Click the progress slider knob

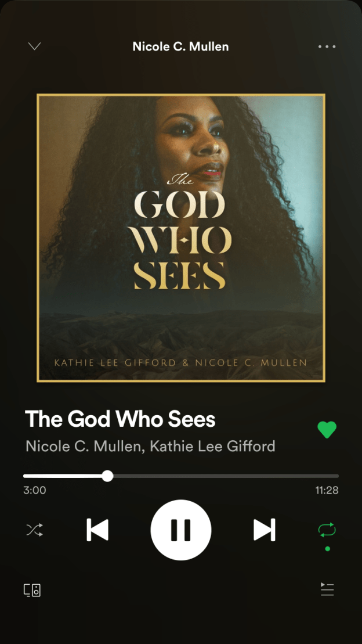pyautogui.click(x=107, y=476)
